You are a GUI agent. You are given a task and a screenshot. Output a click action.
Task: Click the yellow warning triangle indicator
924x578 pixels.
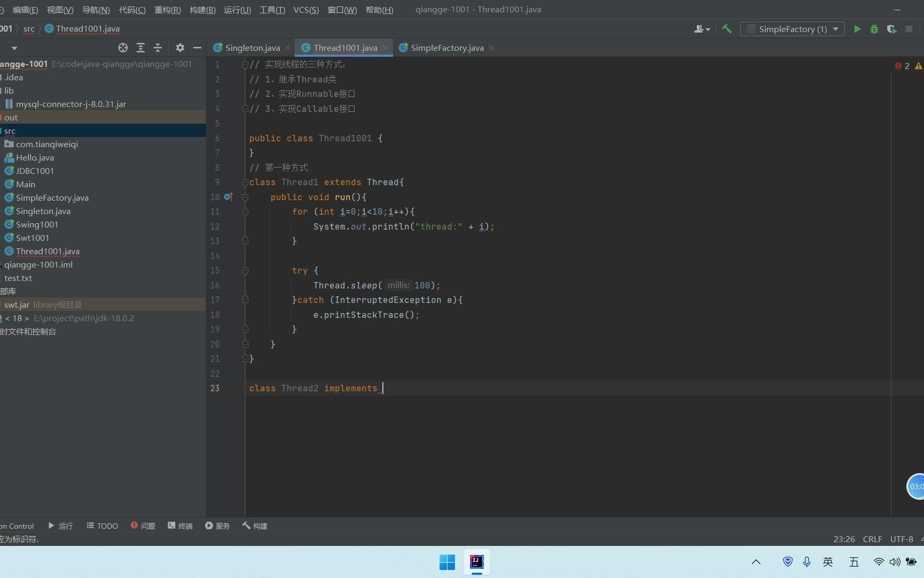pos(919,66)
